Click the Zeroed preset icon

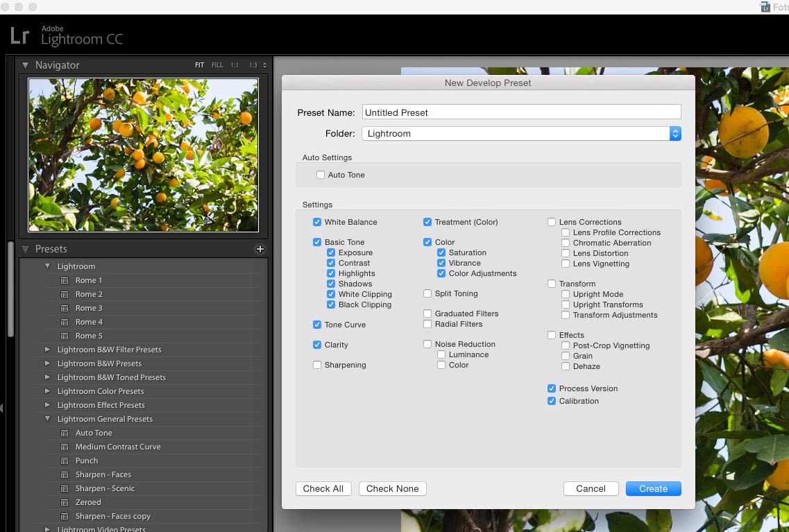(x=65, y=502)
